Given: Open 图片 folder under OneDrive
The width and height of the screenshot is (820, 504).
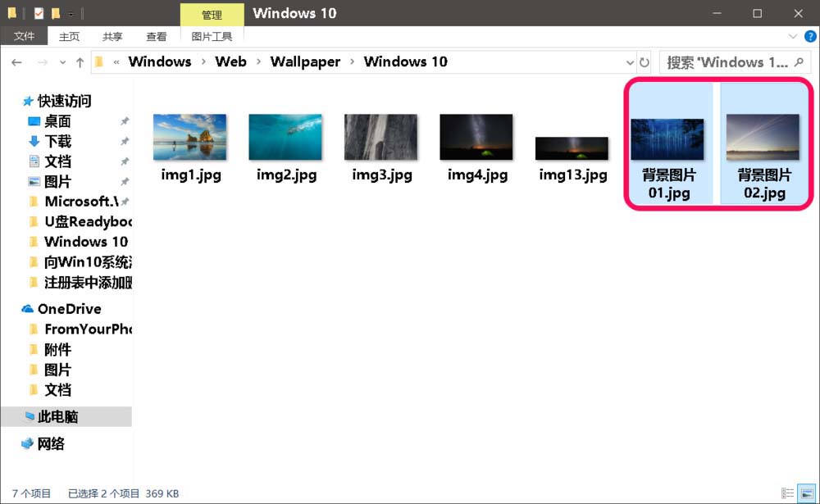Looking at the screenshot, I should [57, 370].
